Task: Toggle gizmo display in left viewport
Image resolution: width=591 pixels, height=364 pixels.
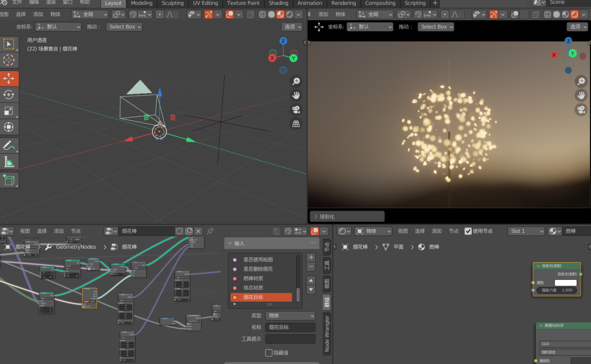Action: pos(208,14)
